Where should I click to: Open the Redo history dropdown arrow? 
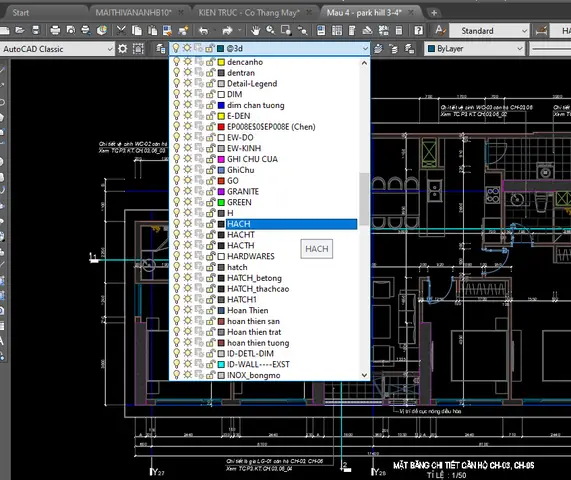239,31
